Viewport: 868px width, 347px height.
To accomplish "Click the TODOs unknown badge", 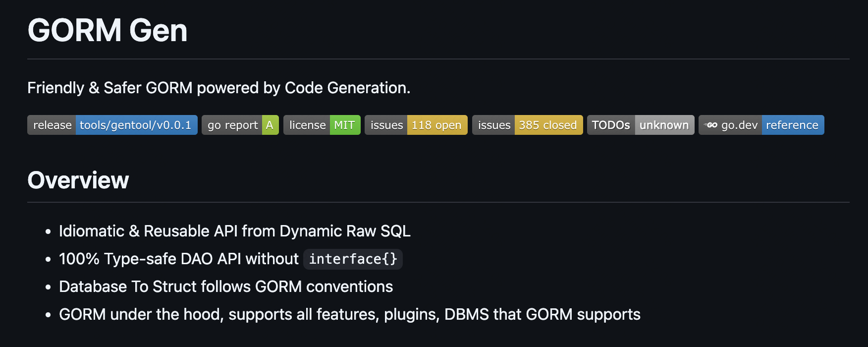I will click(640, 125).
